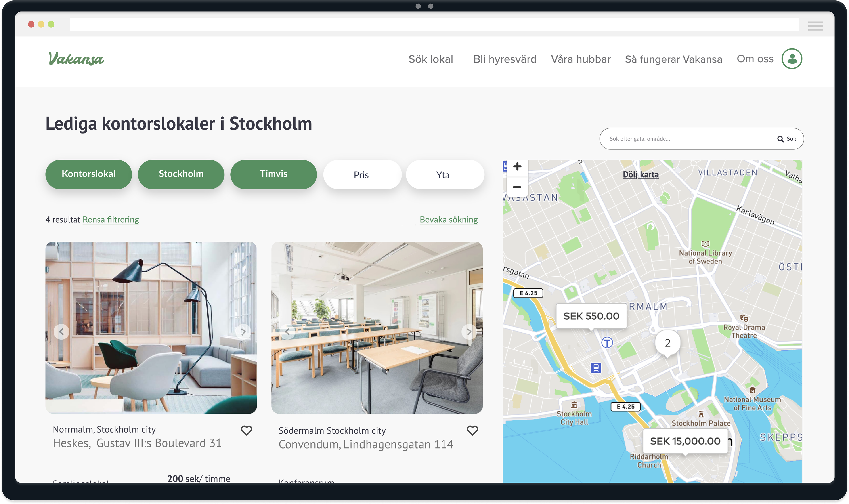Toggle the Kontorslokal filter
This screenshot has width=849, height=504.
[x=89, y=174]
